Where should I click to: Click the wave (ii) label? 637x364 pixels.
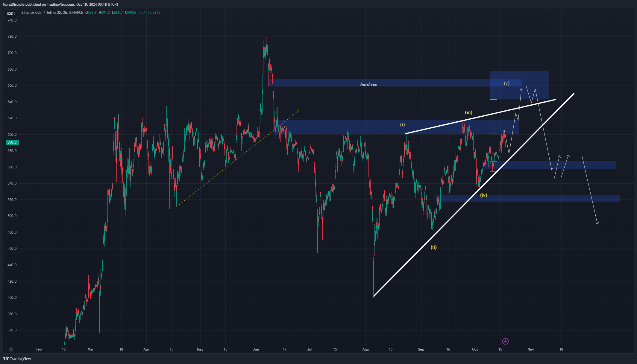click(x=433, y=247)
